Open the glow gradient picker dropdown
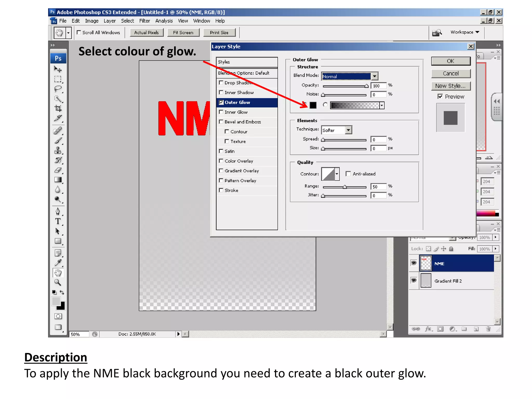 pos(382,105)
